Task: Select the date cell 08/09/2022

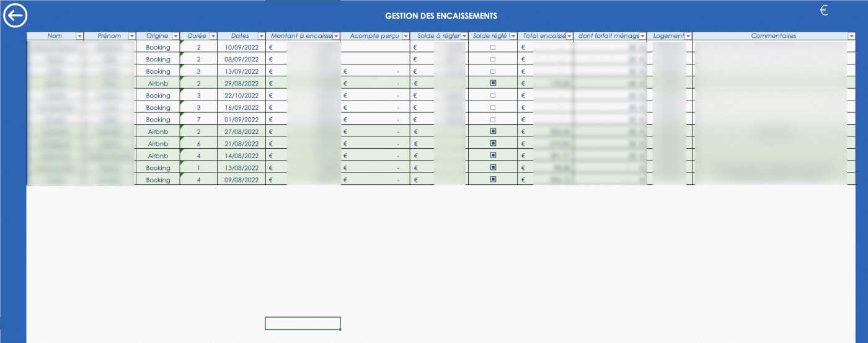Action: pos(242,60)
